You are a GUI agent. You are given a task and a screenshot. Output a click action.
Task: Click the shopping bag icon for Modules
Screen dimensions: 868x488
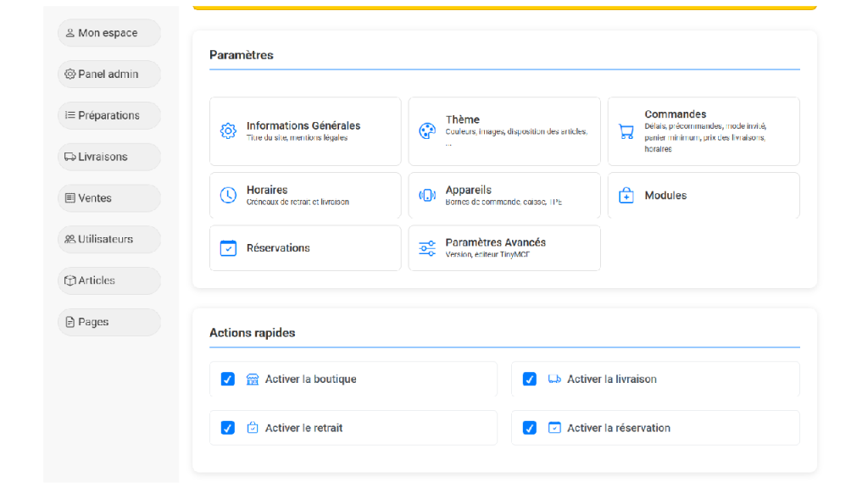[x=626, y=196]
